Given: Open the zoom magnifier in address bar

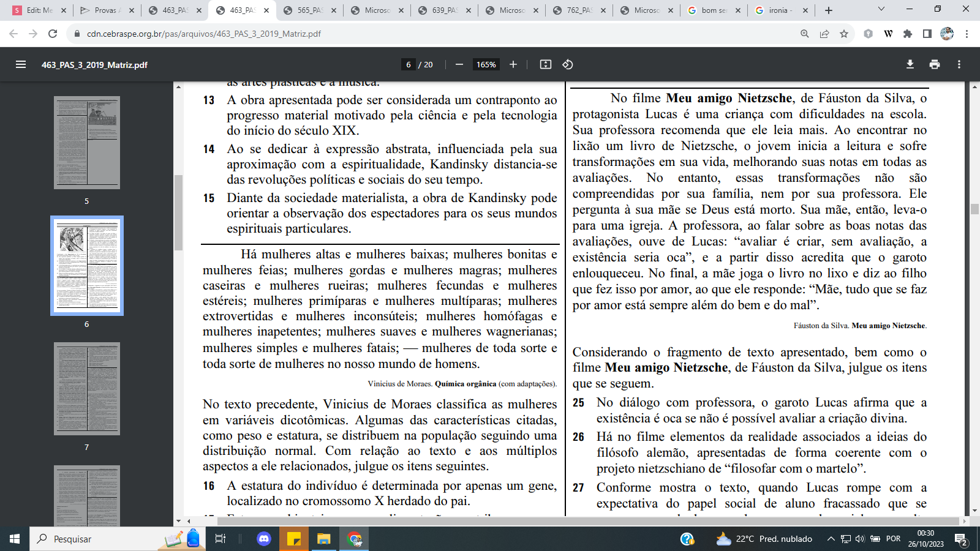Looking at the screenshot, I should tap(805, 34).
